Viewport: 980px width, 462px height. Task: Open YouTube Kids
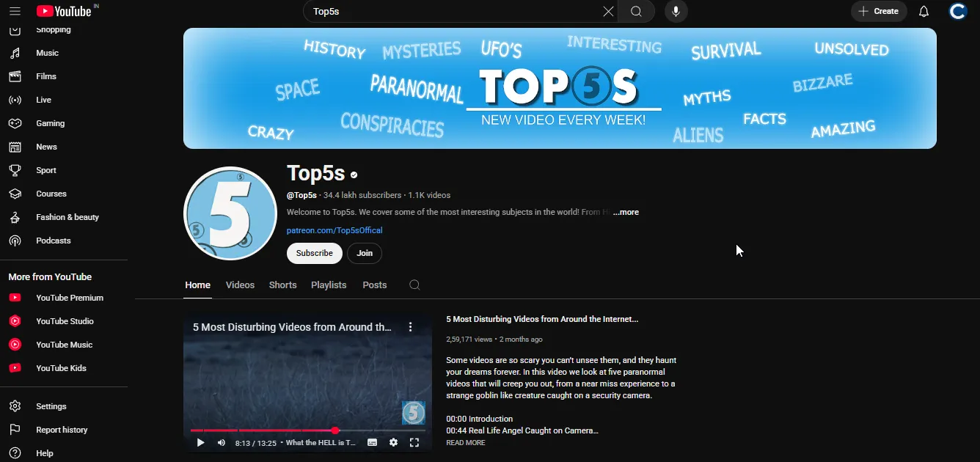pyautogui.click(x=64, y=368)
